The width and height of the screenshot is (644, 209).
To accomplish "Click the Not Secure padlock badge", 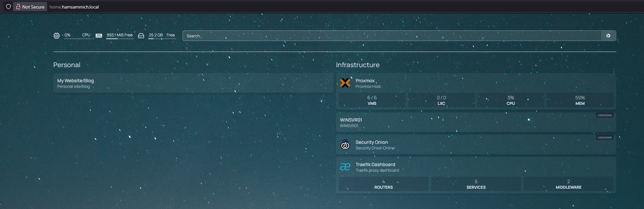I will [30, 7].
